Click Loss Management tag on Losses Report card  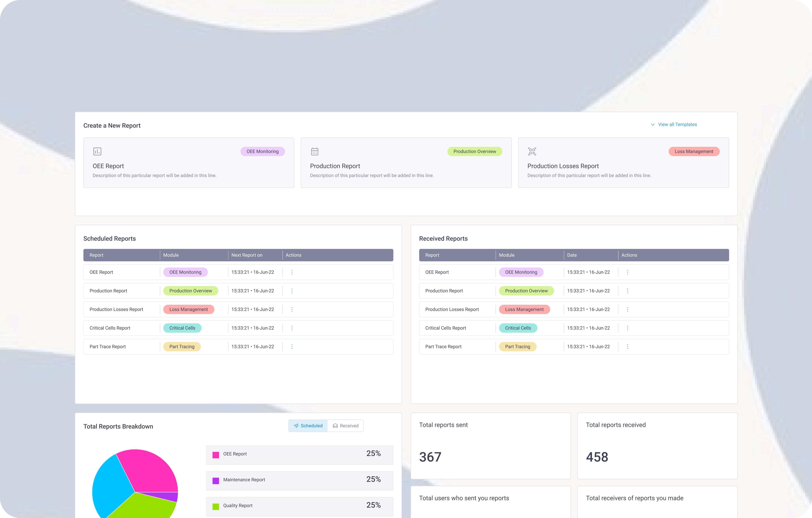point(694,151)
